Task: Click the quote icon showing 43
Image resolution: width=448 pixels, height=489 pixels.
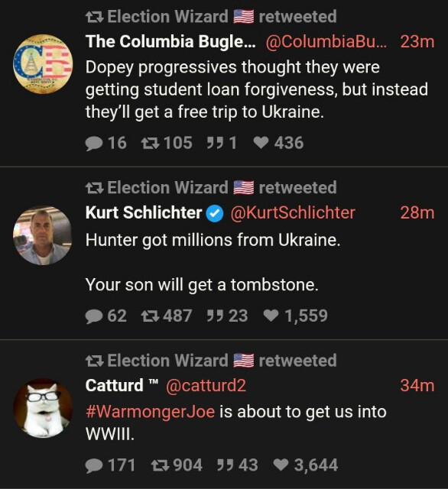Action: coord(226,465)
